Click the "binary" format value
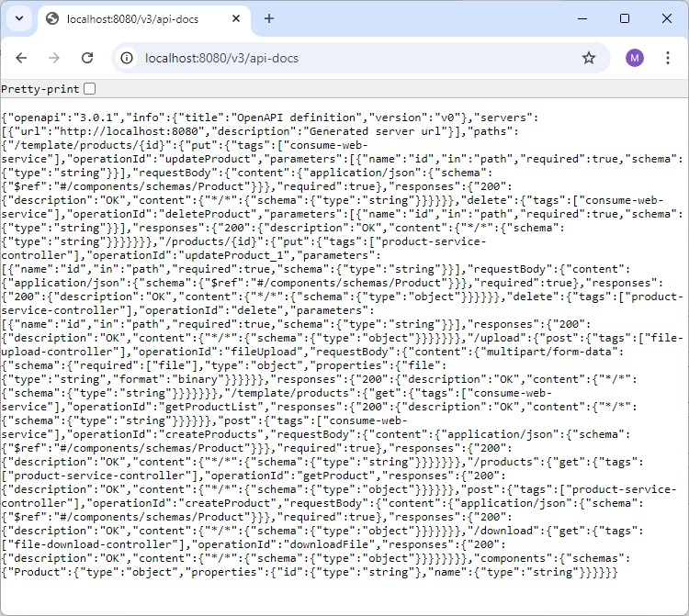 [198, 379]
